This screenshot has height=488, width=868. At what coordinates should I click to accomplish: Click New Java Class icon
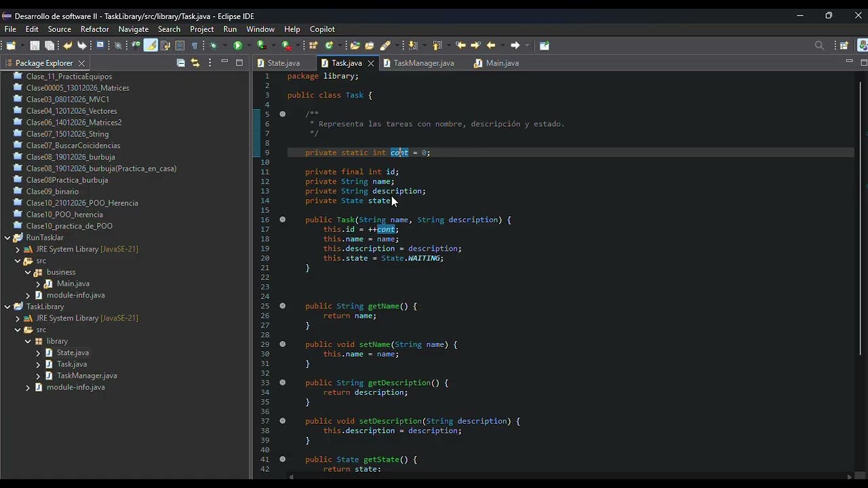pyautogui.click(x=329, y=45)
